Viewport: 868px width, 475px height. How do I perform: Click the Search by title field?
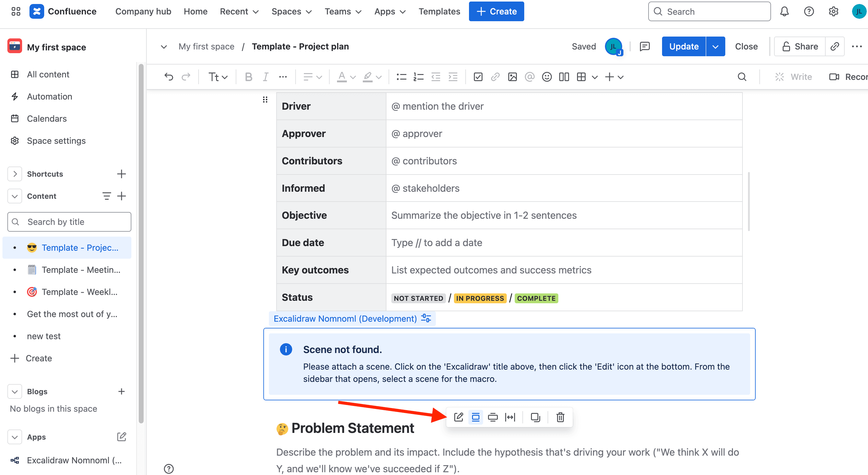69,222
